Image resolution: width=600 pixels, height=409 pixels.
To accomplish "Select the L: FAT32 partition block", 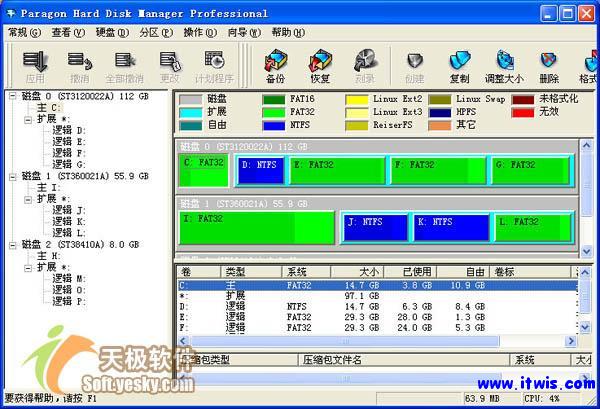I will [x=533, y=228].
